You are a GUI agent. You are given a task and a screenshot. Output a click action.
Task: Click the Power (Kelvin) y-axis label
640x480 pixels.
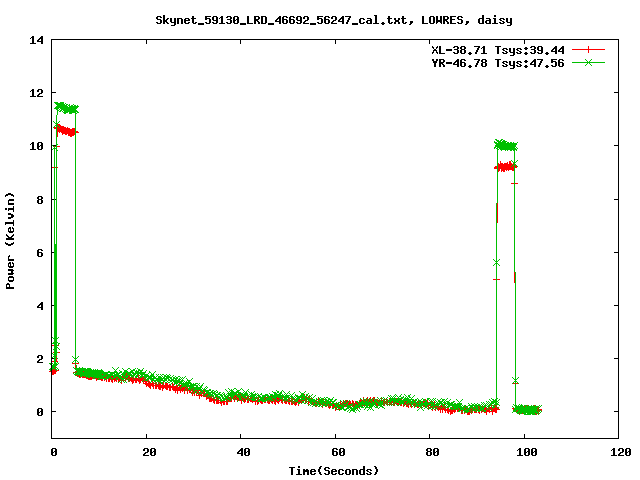click(x=10, y=241)
